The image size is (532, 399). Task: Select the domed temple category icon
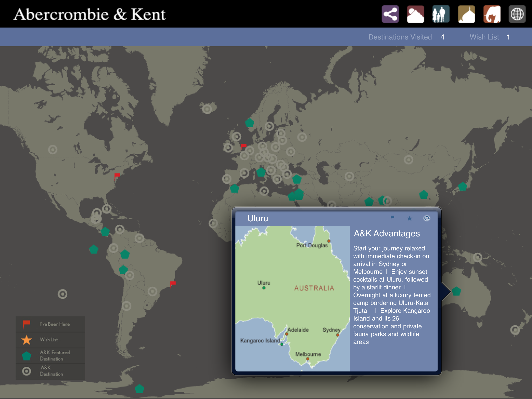tap(466, 14)
